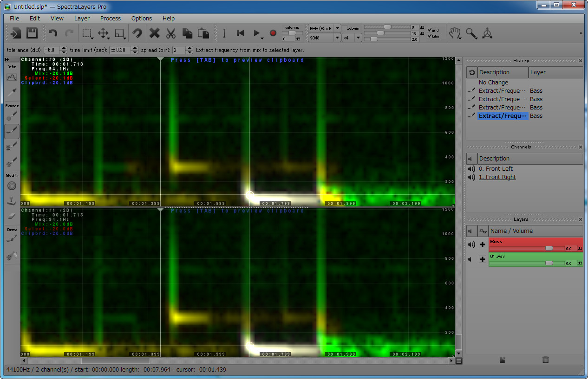
Task: Open the 2048 FFT size dropdown
Action: [x=325, y=38]
